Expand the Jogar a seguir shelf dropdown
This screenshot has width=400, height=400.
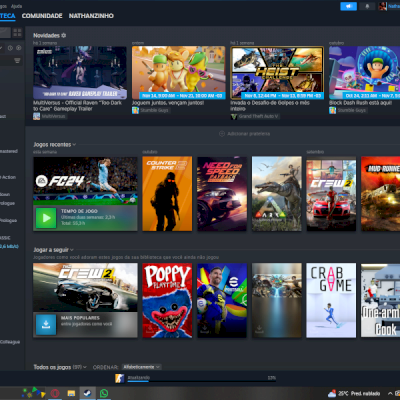coord(72,250)
